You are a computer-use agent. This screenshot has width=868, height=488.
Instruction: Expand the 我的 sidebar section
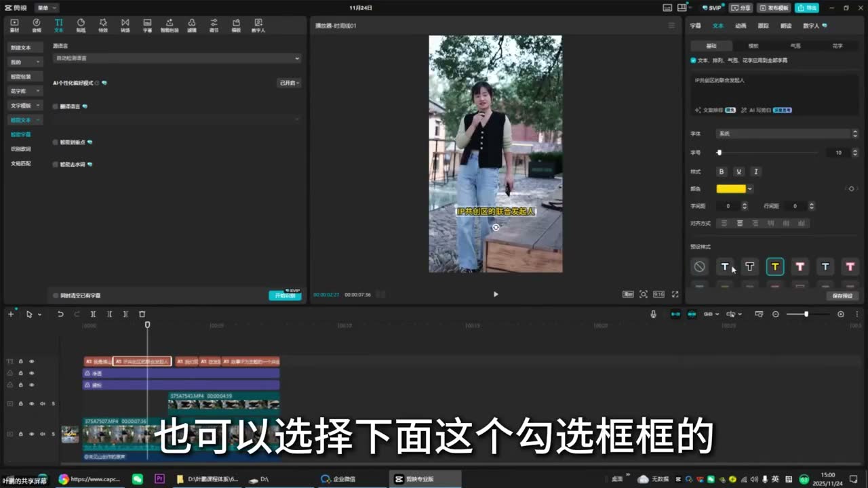point(25,62)
